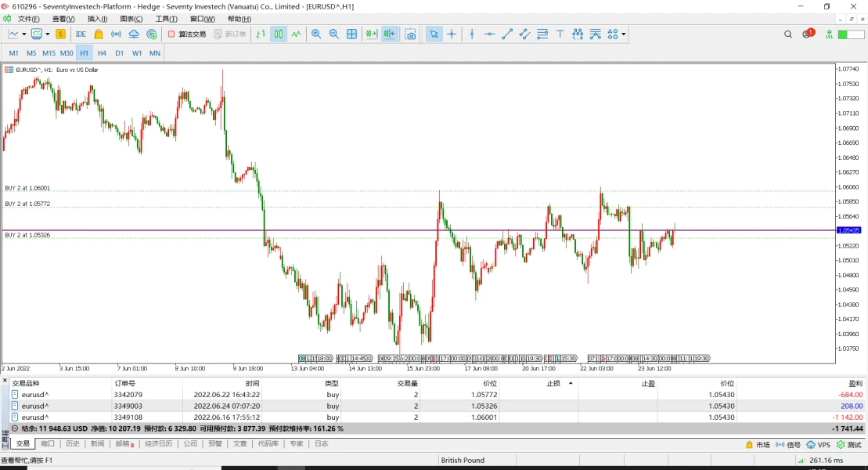The height and width of the screenshot is (470, 868).
Task: Switch chart to candlestick display
Action: pyautogui.click(x=279, y=34)
